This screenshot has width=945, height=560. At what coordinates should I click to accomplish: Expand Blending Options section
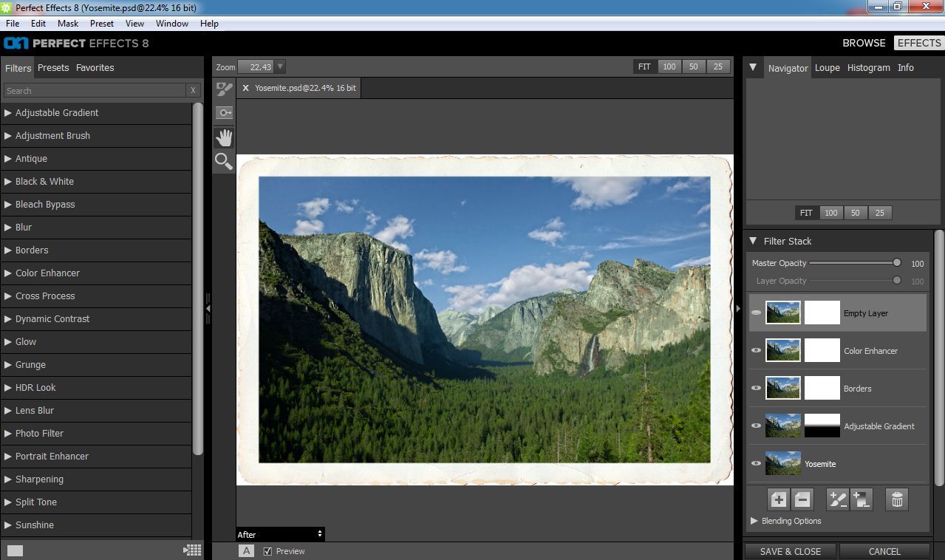point(791,521)
